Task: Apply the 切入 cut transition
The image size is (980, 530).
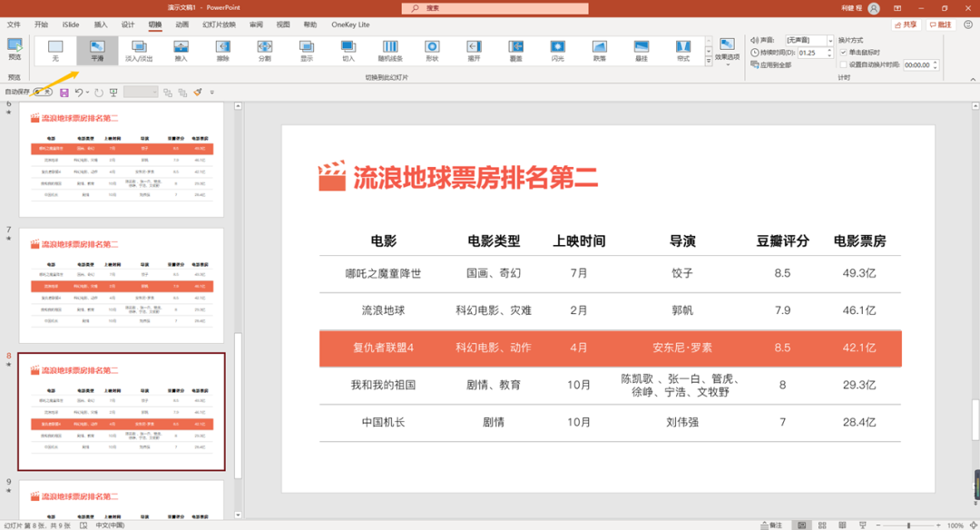Action: click(x=348, y=50)
